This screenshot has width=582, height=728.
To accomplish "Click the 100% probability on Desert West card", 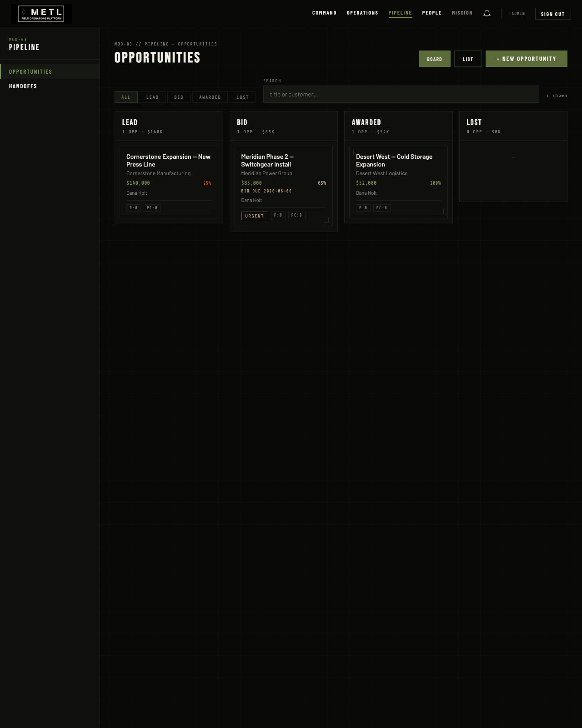I will (436, 183).
